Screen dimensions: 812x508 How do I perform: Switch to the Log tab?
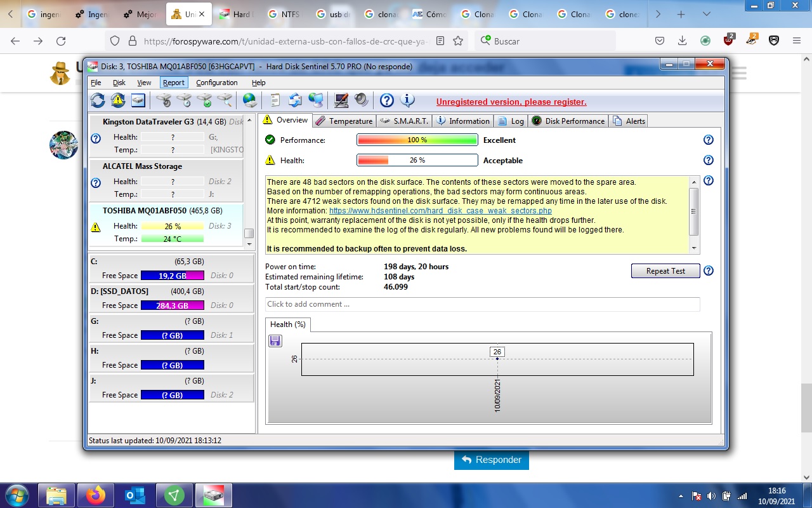511,121
